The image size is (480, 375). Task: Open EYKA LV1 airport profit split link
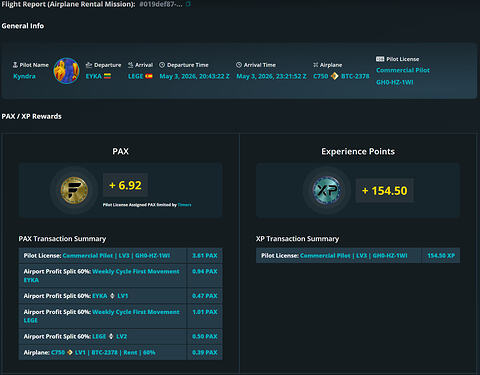coord(110,296)
